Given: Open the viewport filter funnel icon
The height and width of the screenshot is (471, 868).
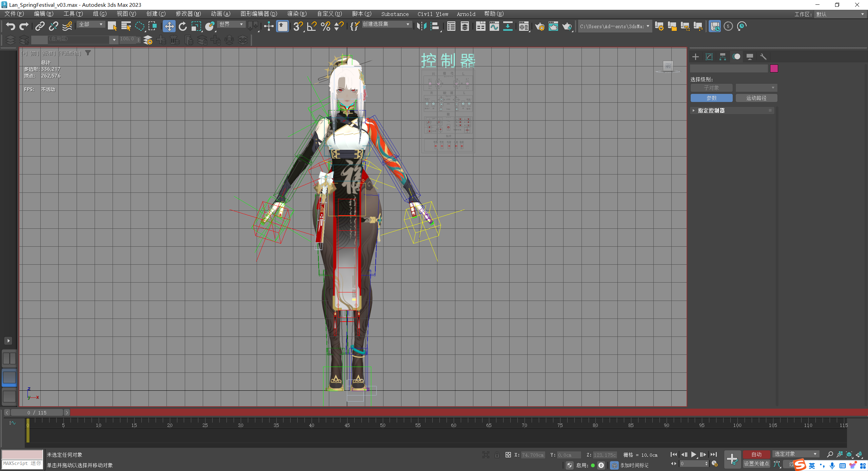Looking at the screenshot, I should [x=88, y=53].
